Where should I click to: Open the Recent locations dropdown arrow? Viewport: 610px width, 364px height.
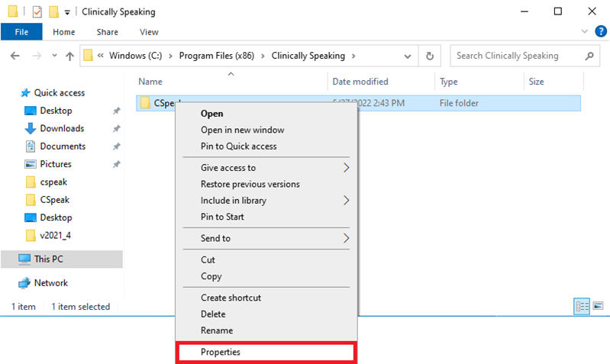click(54, 56)
